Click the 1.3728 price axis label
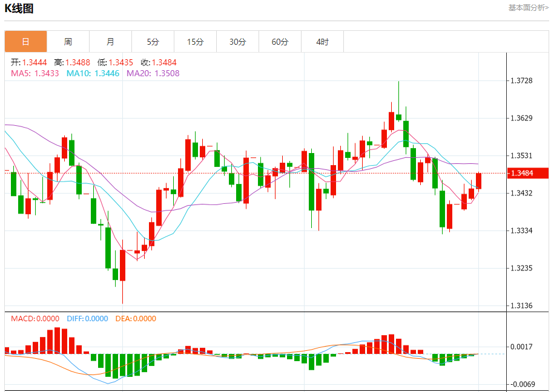This screenshot has height=392, width=551. 521,80
